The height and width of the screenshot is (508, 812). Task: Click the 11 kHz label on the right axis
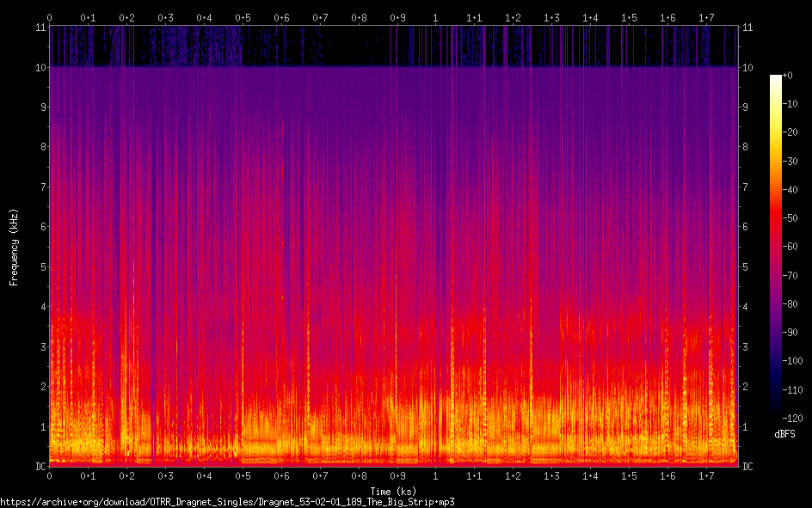click(747, 28)
